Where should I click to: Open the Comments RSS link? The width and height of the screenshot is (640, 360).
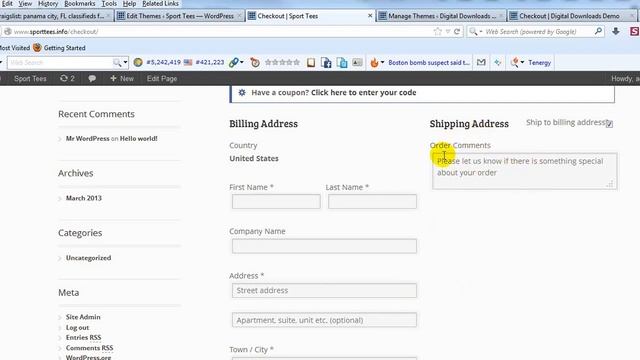89,348
